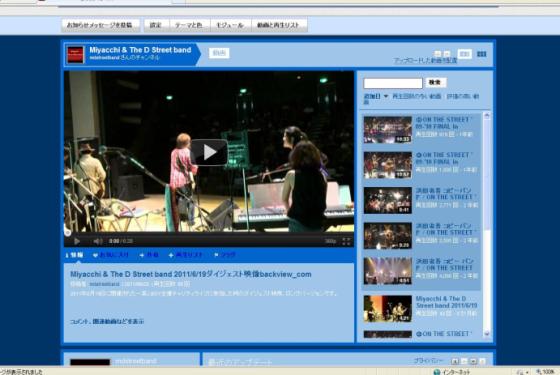Open the 情報 tab under the player

click(75, 255)
